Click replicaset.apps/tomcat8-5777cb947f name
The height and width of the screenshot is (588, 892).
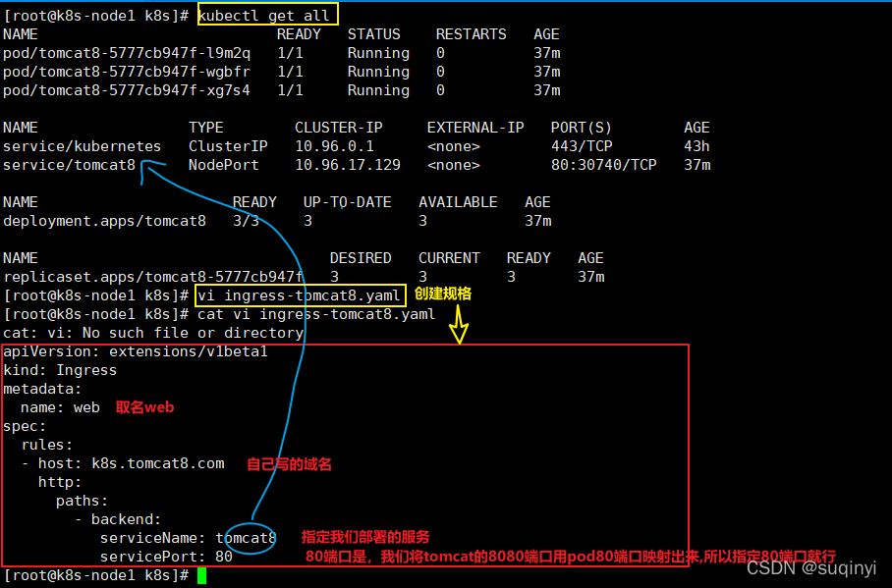point(153,277)
